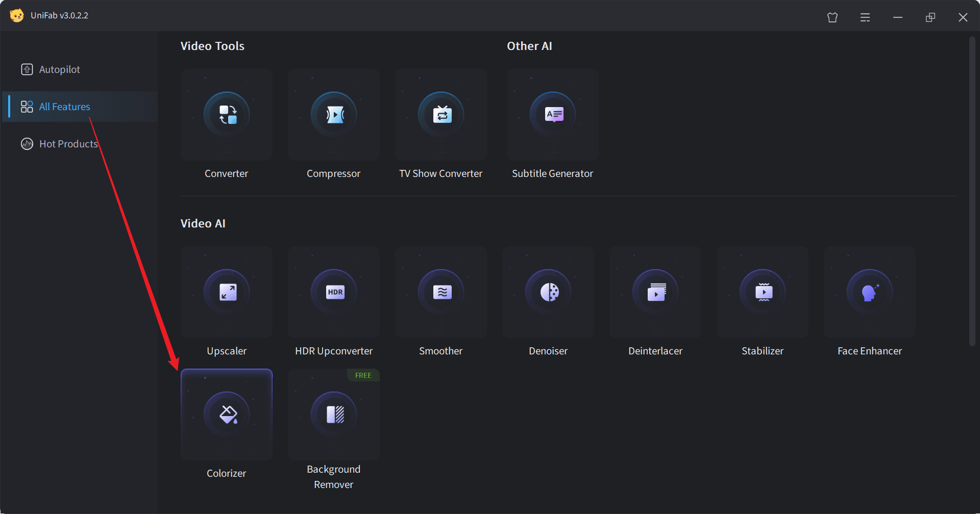This screenshot has width=980, height=514.
Task: Click the Denoiser label
Action: [548, 351]
